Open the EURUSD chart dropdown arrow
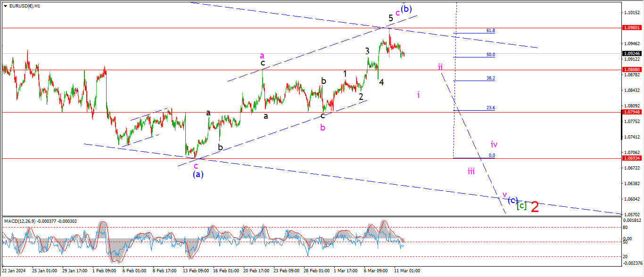Viewport: 644px width, 277px height. click(5, 6)
